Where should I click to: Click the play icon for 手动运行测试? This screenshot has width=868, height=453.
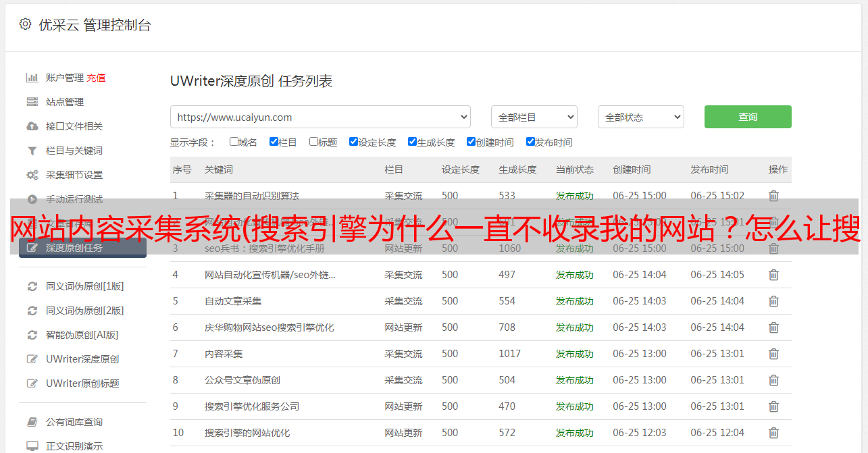[x=32, y=199]
